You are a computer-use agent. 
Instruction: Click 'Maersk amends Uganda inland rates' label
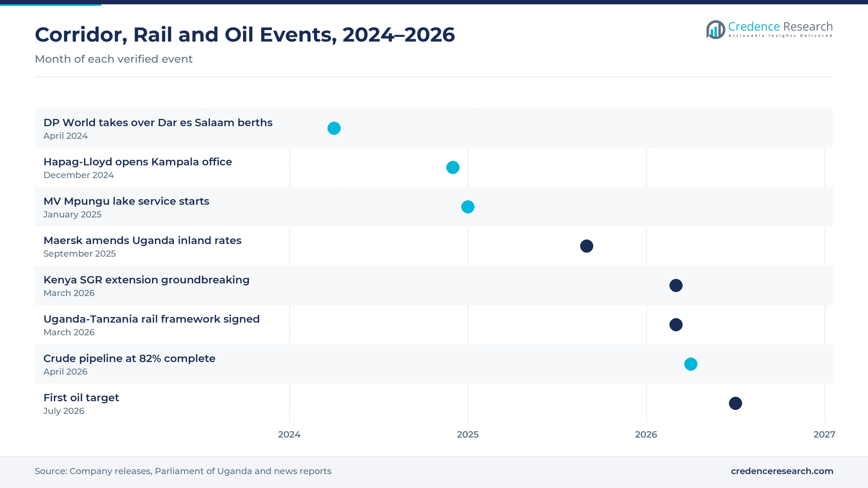(x=142, y=240)
